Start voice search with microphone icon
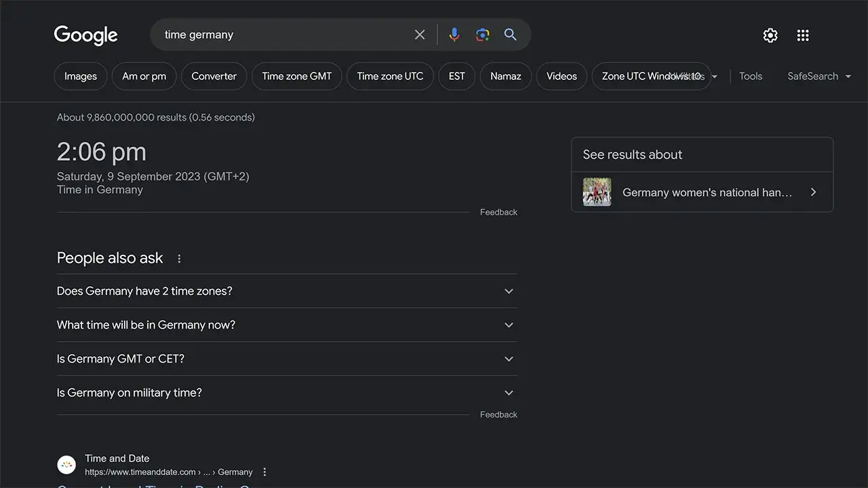 [x=454, y=35]
